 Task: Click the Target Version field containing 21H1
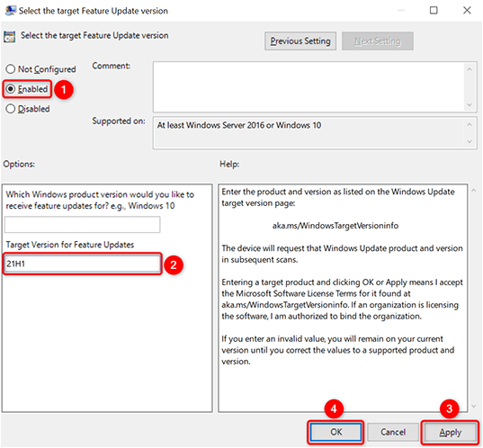[82, 264]
